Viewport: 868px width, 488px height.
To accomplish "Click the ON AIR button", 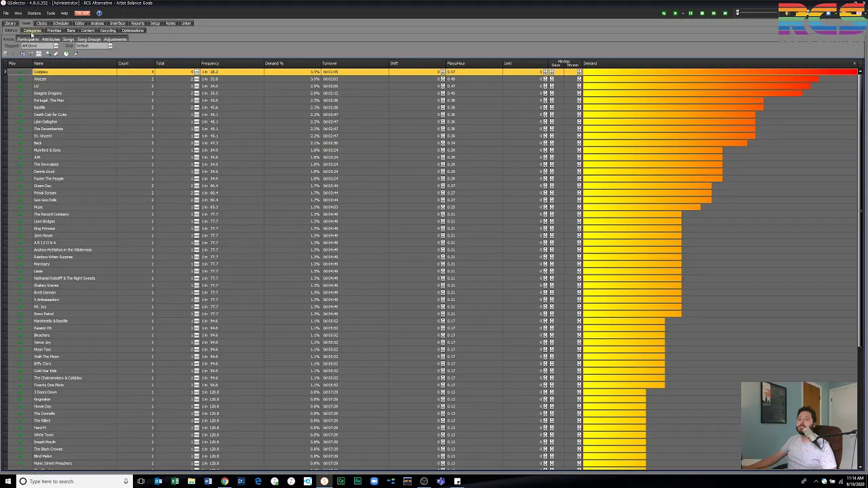I will tap(82, 13).
